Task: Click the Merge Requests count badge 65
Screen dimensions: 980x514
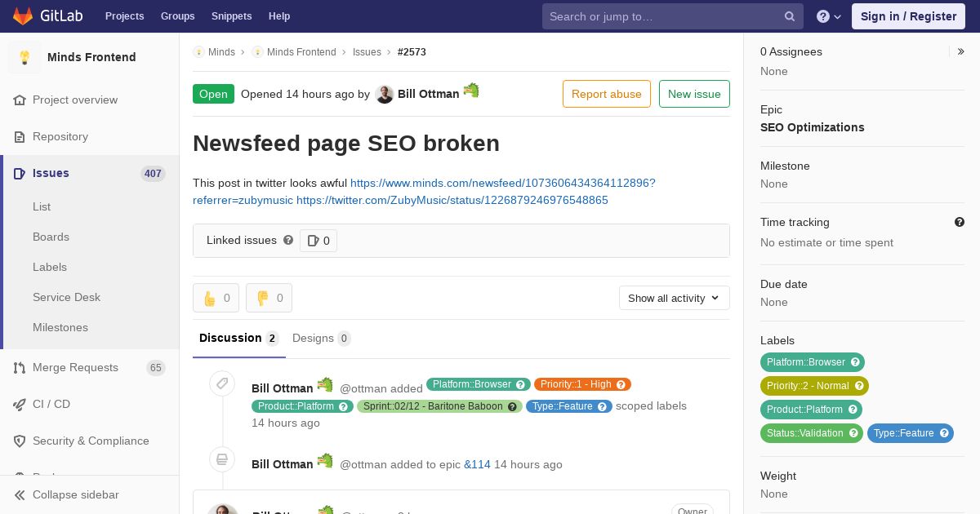Action: 156,368
